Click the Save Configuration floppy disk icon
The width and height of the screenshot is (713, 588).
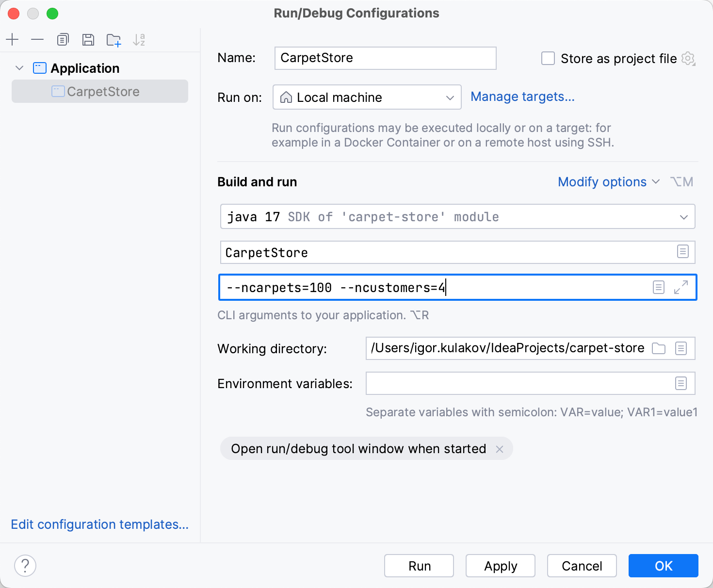88,39
